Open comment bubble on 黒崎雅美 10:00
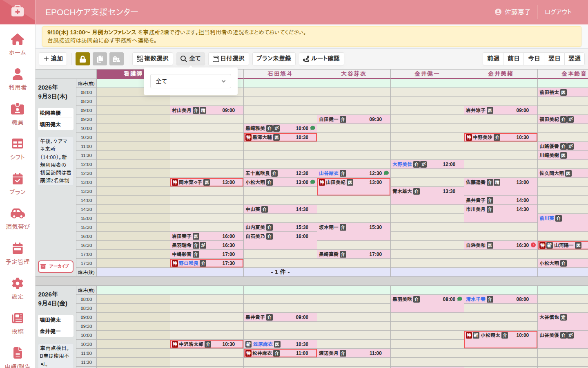Image resolution: width=588 pixels, height=368 pixels. click(313, 128)
